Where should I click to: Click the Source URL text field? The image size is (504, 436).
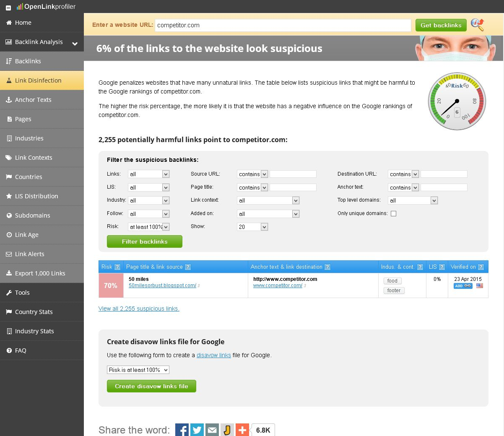tap(293, 174)
